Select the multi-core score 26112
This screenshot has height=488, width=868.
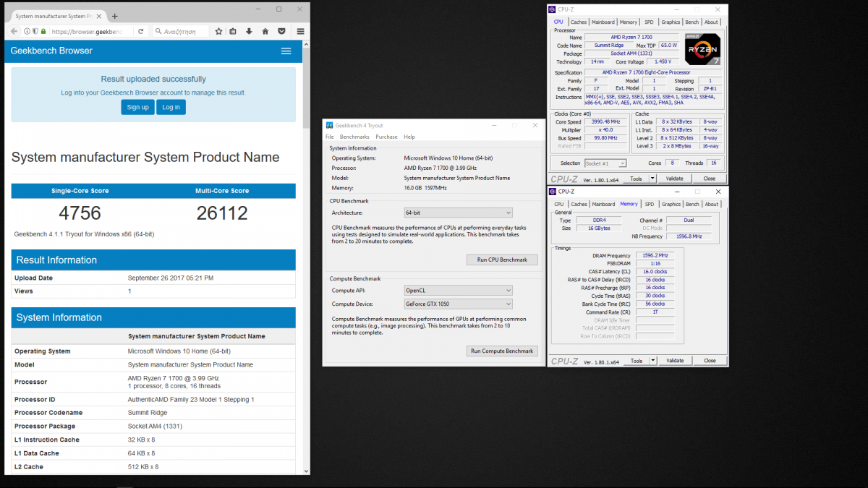pos(222,213)
